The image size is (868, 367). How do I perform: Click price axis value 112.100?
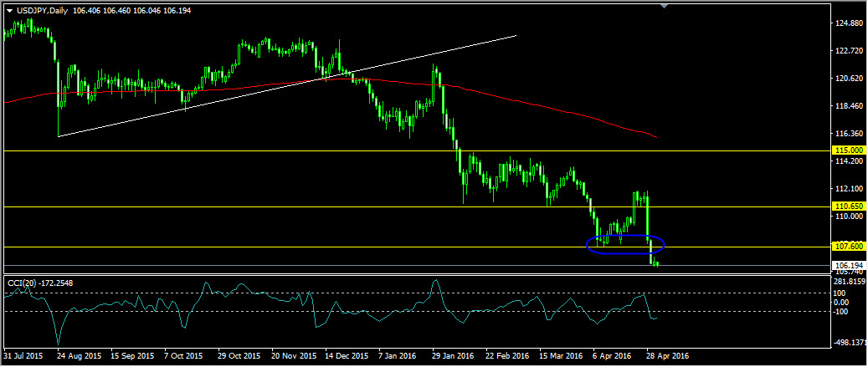pos(850,189)
